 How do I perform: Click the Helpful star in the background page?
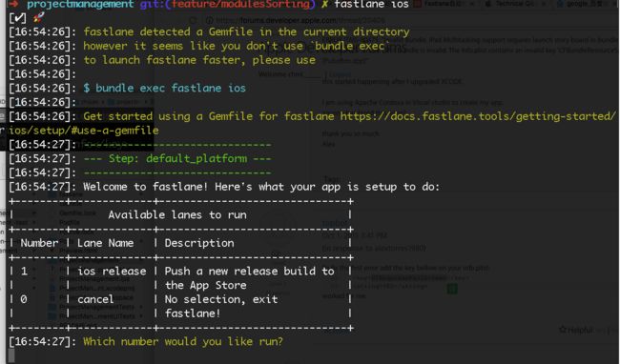(x=562, y=330)
